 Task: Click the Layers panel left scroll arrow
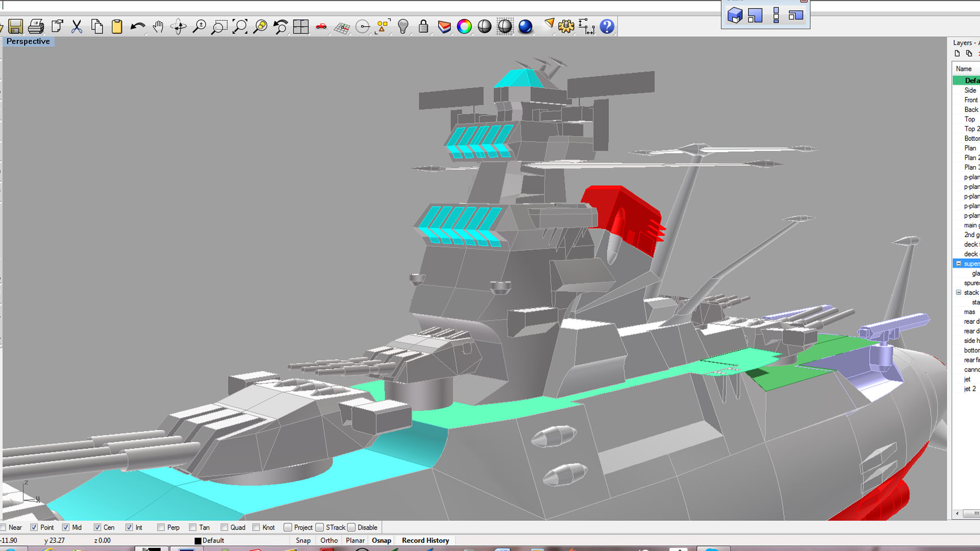point(958,514)
